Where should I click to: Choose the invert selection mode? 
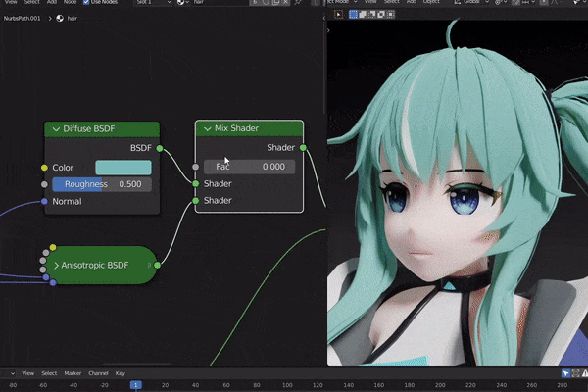point(381,15)
